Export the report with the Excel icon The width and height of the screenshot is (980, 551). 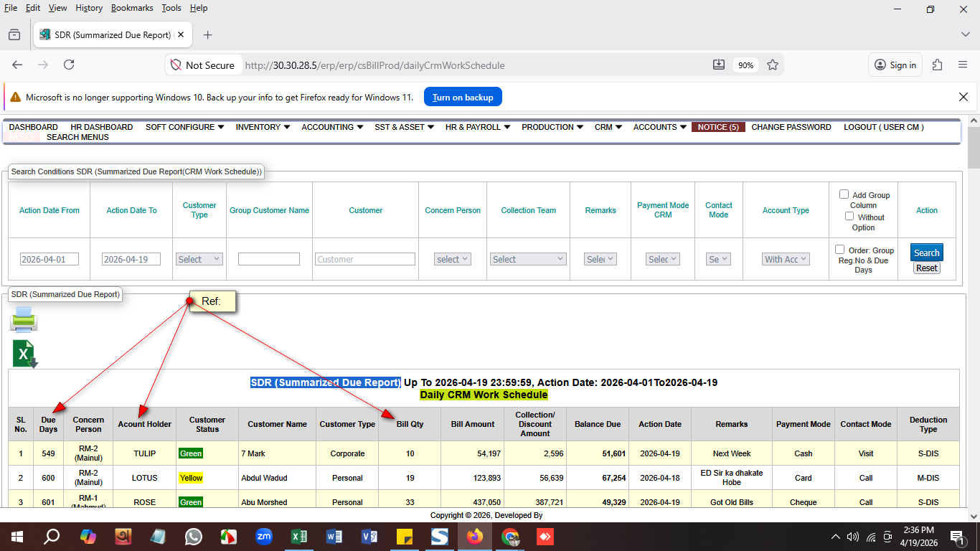25,354
